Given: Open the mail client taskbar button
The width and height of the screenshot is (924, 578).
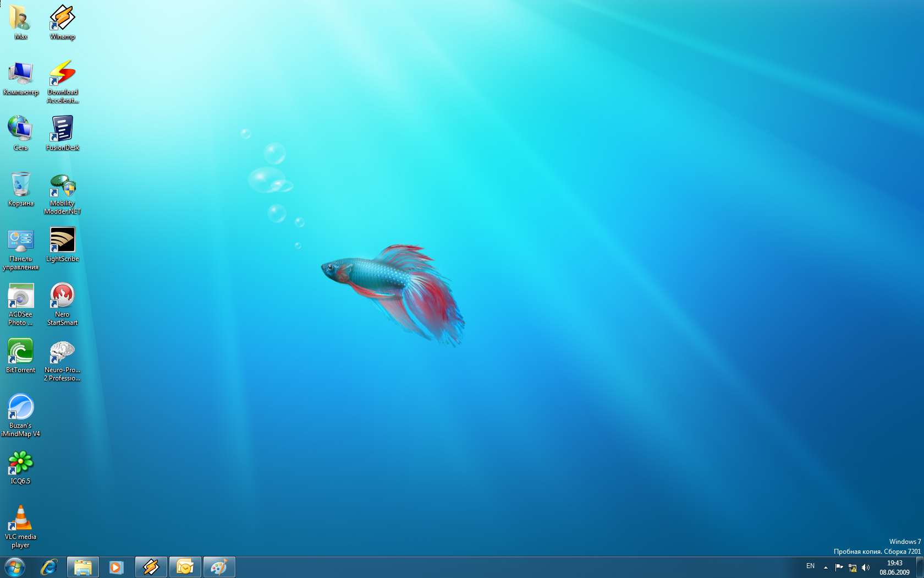Looking at the screenshot, I should click(185, 567).
